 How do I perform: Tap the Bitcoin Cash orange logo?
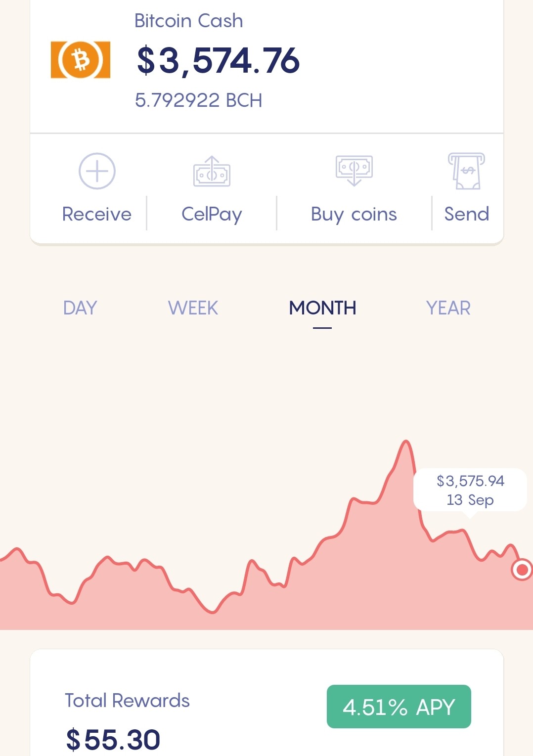pyautogui.click(x=81, y=60)
